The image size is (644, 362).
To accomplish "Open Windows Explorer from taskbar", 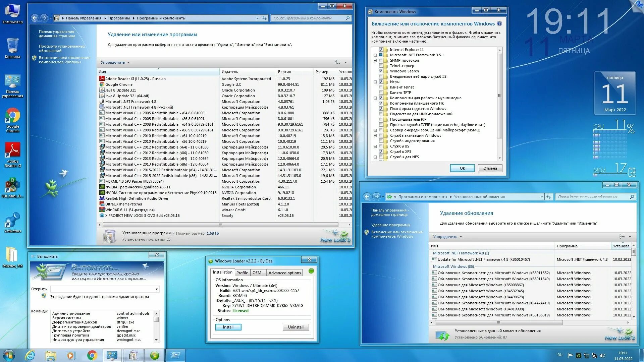I will (x=51, y=355).
